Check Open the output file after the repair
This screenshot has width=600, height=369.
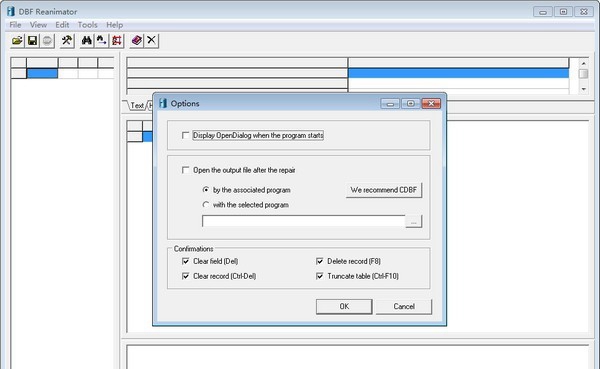[186, 170]
